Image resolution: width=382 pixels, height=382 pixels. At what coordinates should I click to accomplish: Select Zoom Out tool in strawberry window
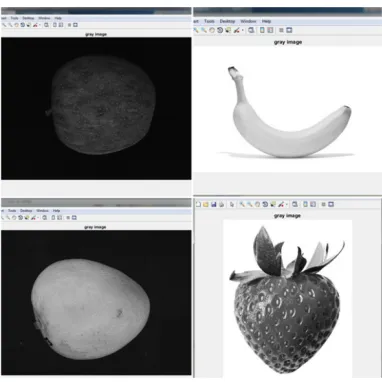click(250, 204)
